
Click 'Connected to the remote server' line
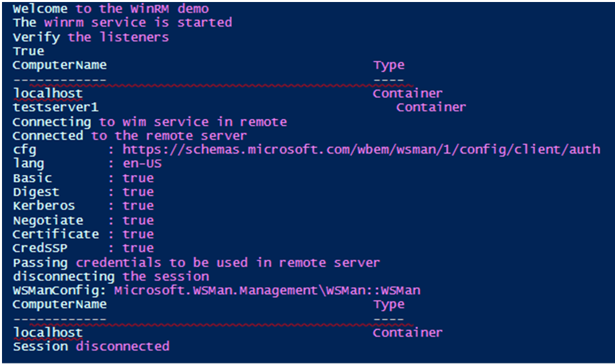pyautogui.click(x=130, y=136)
